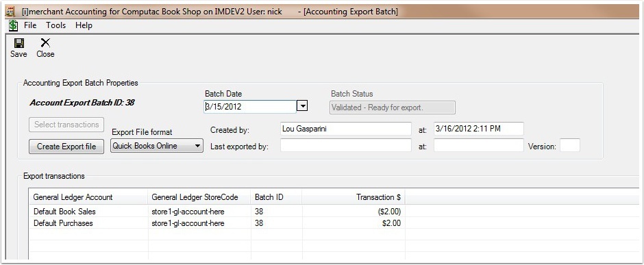The image size is (644, 265).
Task: Click the Batch Date field showing 3/15/2012
Action: click(x=250, y=107)
